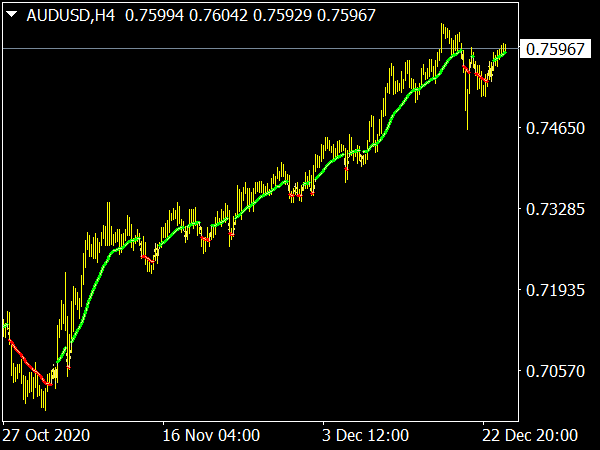Click the 0.70570 price axis label
The height and width of the screenshot is (450, 600).
(555, 371)
